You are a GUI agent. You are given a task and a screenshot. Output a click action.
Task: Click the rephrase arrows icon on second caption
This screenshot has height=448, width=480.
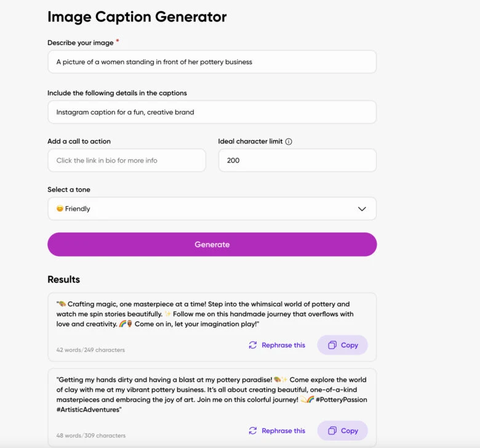click(x=253, y=431)
